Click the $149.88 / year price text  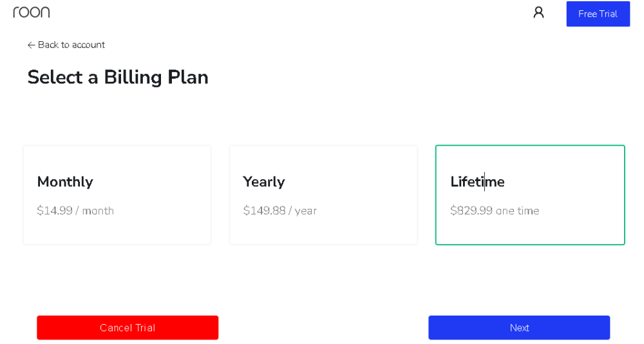[280, 211]
